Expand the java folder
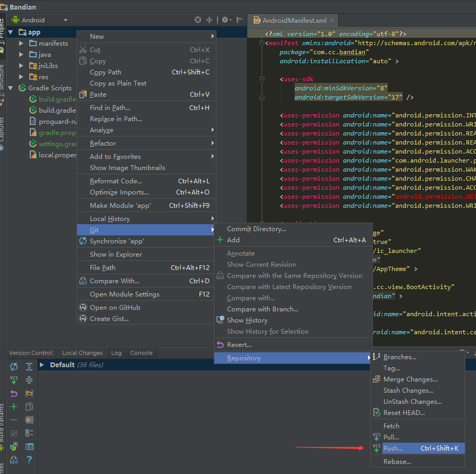 point(21,55)
